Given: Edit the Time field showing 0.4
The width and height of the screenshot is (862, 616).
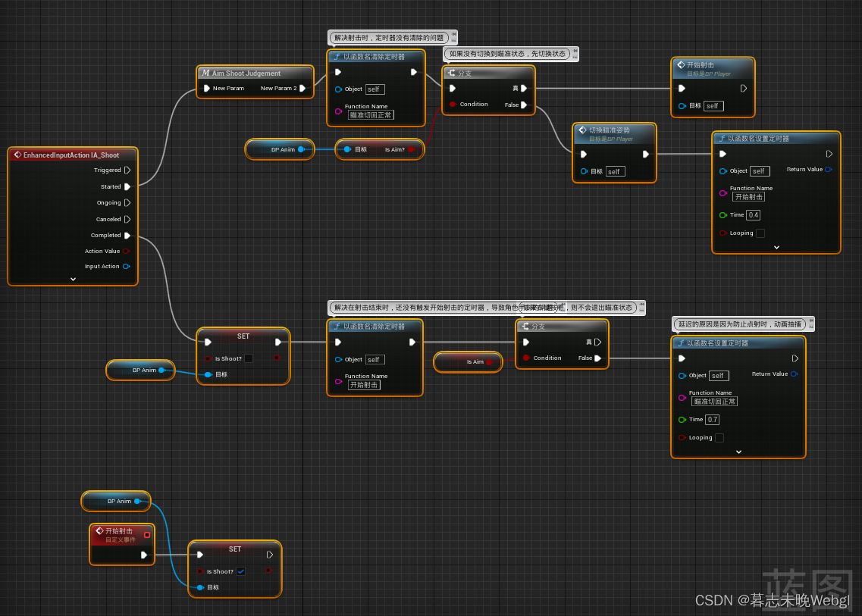Looking at the screenshot, I should (753, 215).
